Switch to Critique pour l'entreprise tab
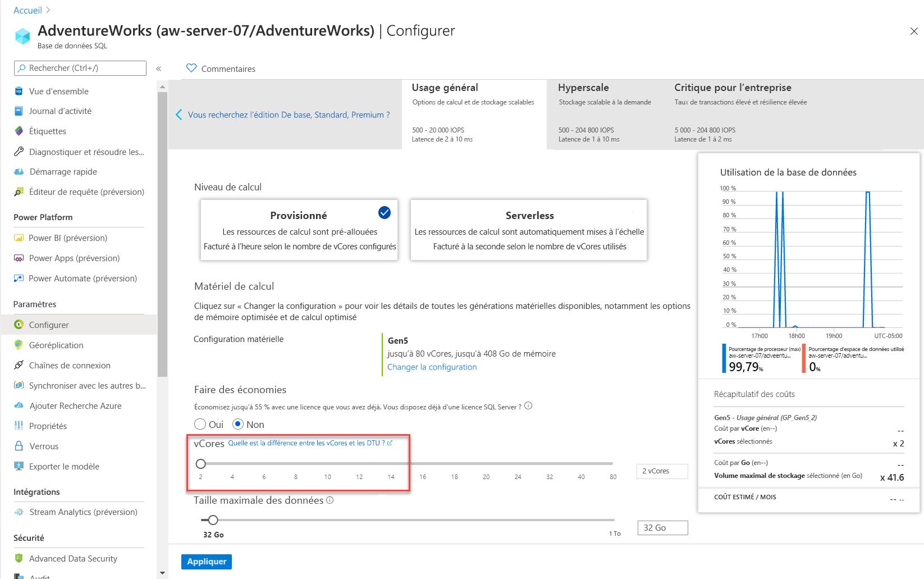The width and height of the screenshot is (924, 579). click(x=740, y=115)
